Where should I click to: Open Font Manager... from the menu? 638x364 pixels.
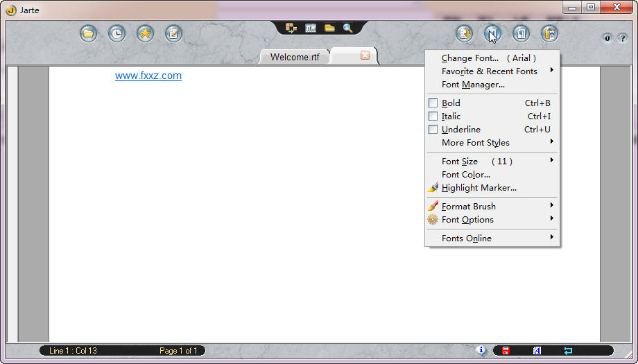[x=492, y=85]
